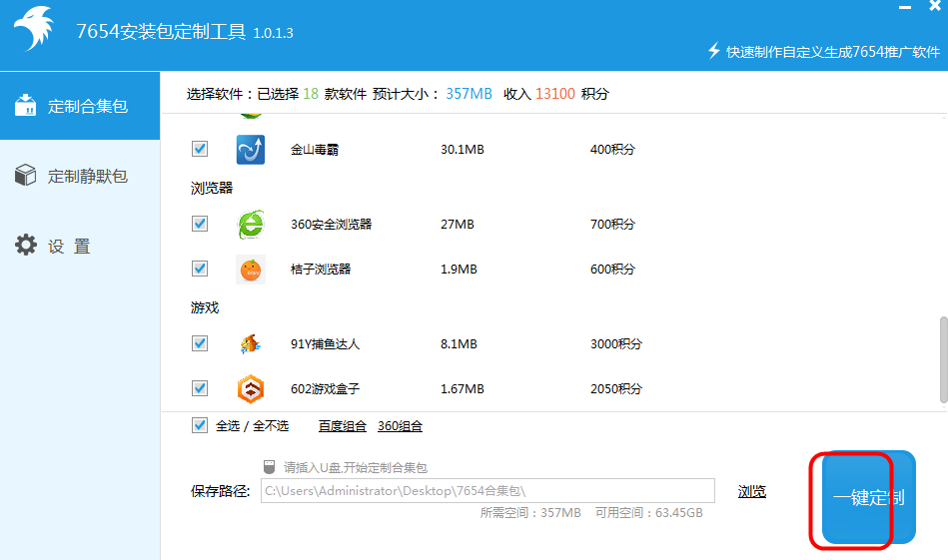948x560 pixels.
Task: Click the 360安全浏览器 app icon
Action: 251,225
